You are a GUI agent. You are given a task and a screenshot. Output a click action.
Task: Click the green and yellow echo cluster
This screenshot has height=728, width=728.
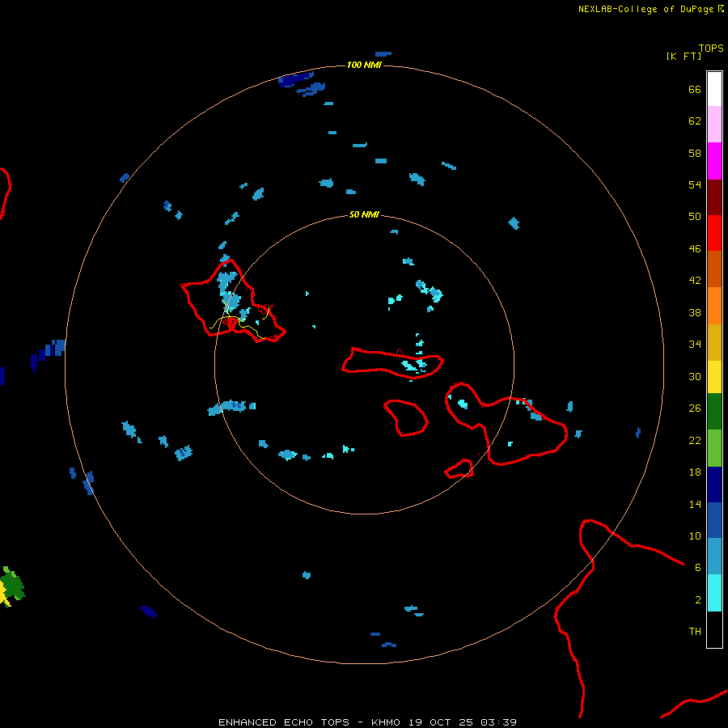[x=11, y=586]
